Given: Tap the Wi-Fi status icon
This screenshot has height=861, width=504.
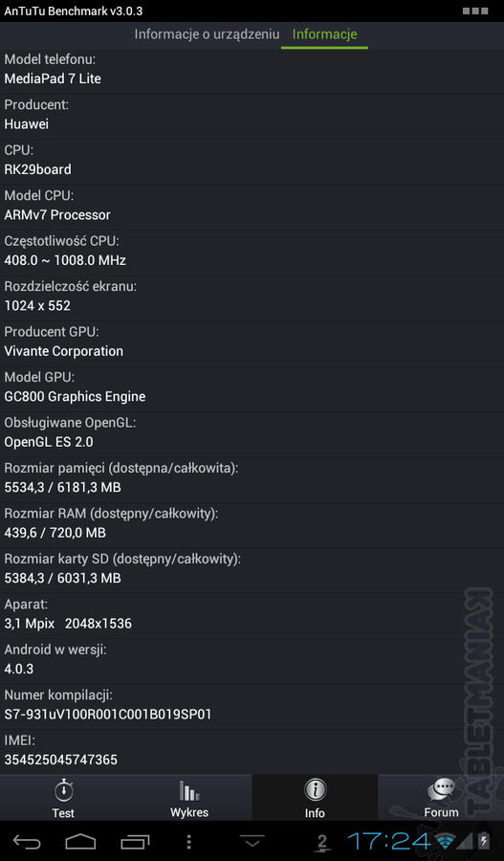Looking at the screenshot, I should click(446, 841).
